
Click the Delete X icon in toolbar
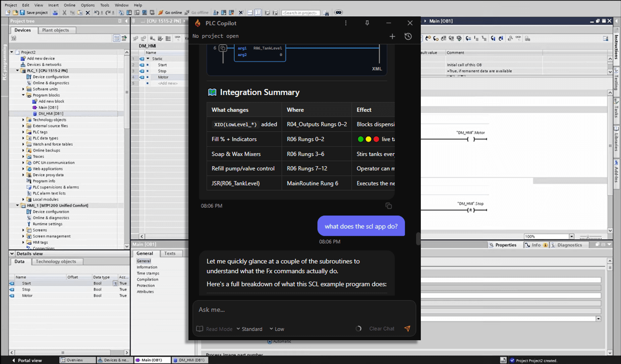tap(88, 13)
